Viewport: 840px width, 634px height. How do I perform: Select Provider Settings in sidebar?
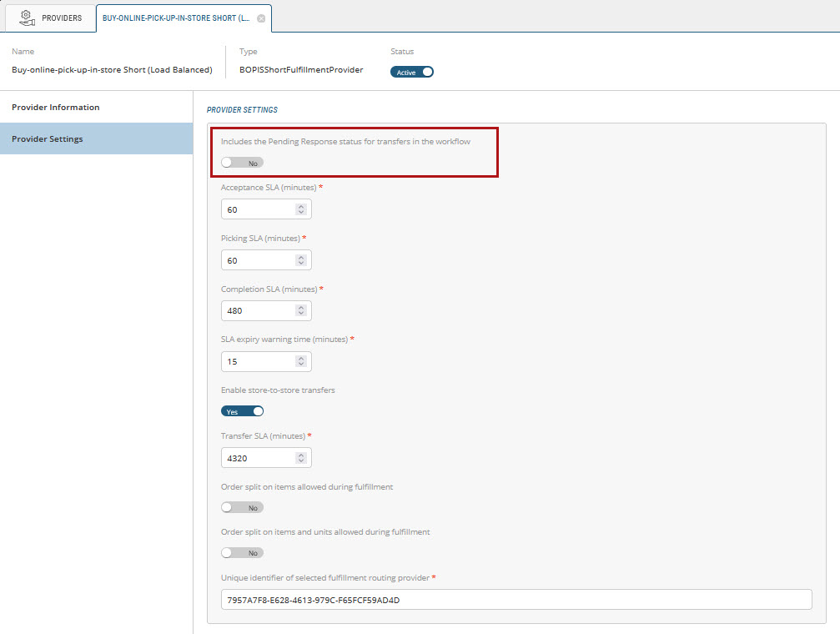[97, 138]
